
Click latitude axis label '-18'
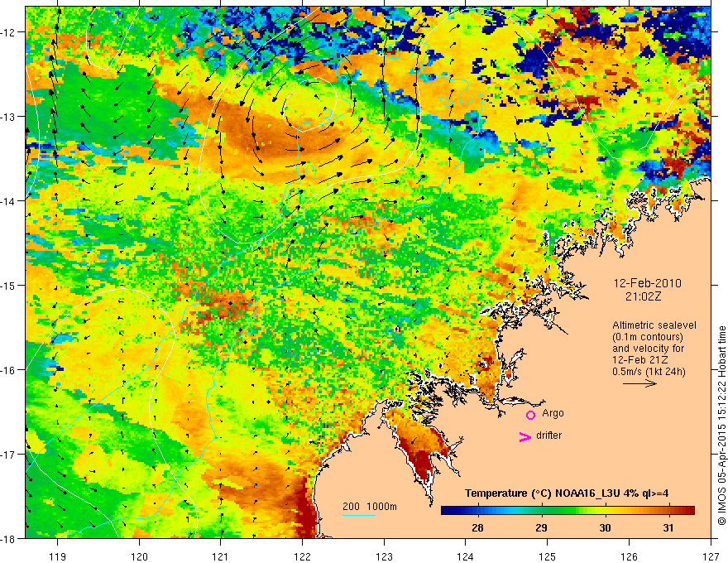pyautogui.click(x=8, y=539)
